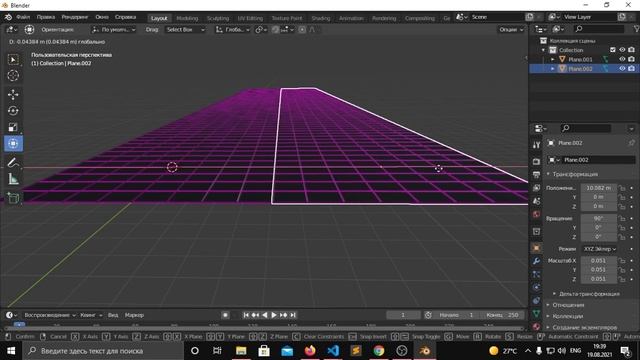Viewport: 640px width, 360px height.
Task: Expand the Plane.001 tree row
Action: 553,60
